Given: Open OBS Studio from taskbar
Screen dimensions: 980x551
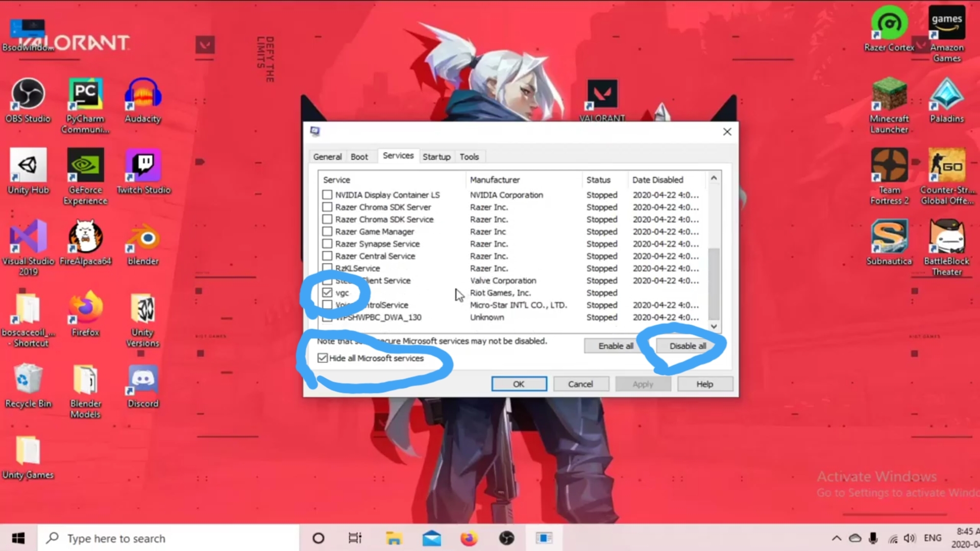Looking at the screenshot, I should (506, 538).
